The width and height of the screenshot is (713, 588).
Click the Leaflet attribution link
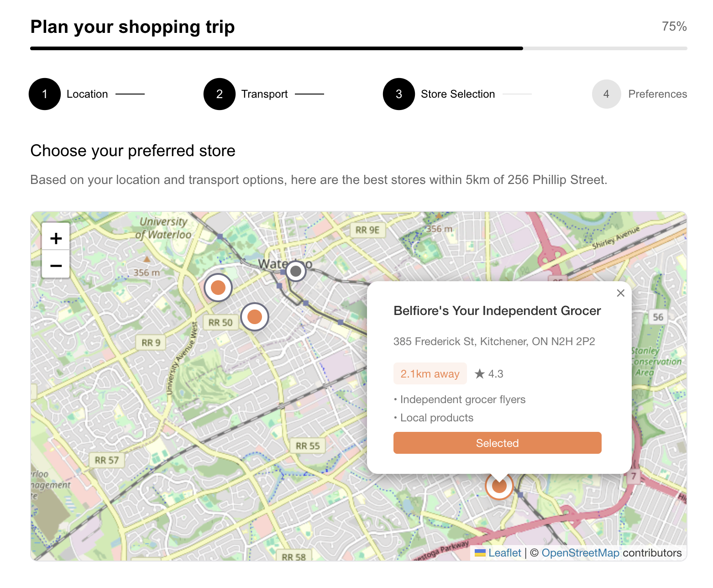click(x=504, y=553)
